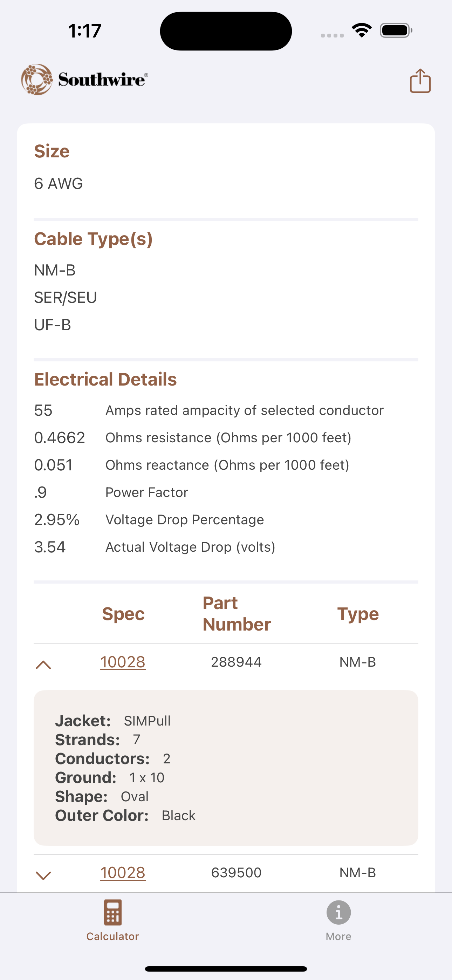The height and width of the screenshot is (980, 452).
Task: Tap the Spec column header
Action: [123, 614]
